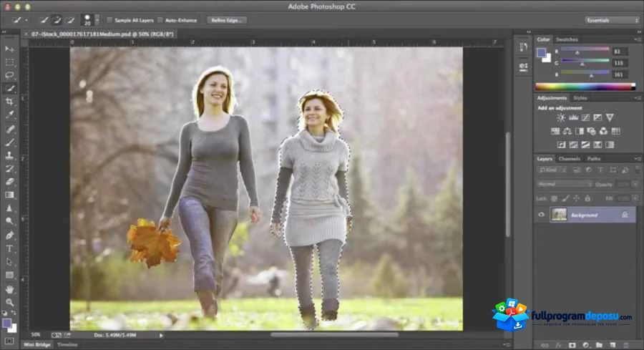Screen dimensions: 644x350
Task: Select the History Brush tool
Action: coord(9,168)
